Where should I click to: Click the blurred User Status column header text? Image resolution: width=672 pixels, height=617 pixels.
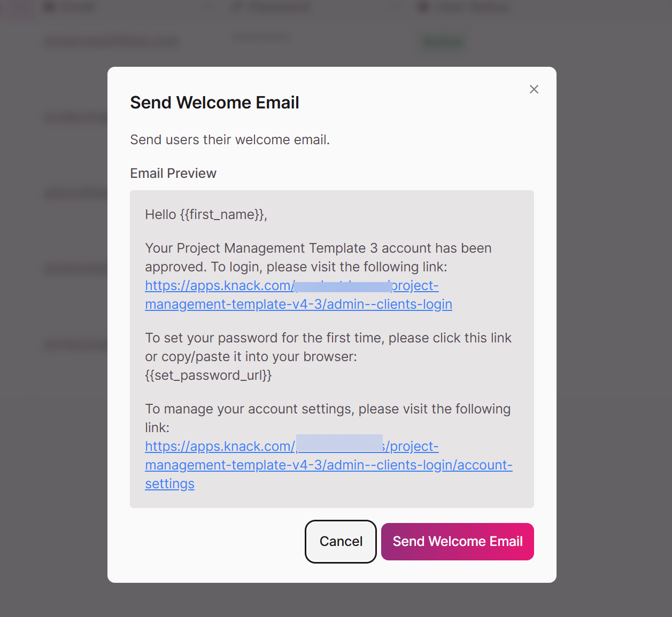coord(473,7)
